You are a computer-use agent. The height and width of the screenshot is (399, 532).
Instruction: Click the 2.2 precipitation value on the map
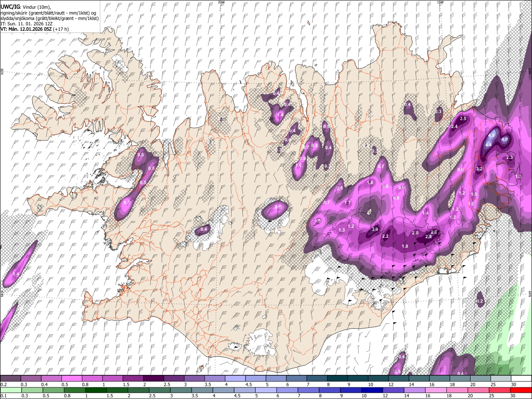[x=385, y=236]
